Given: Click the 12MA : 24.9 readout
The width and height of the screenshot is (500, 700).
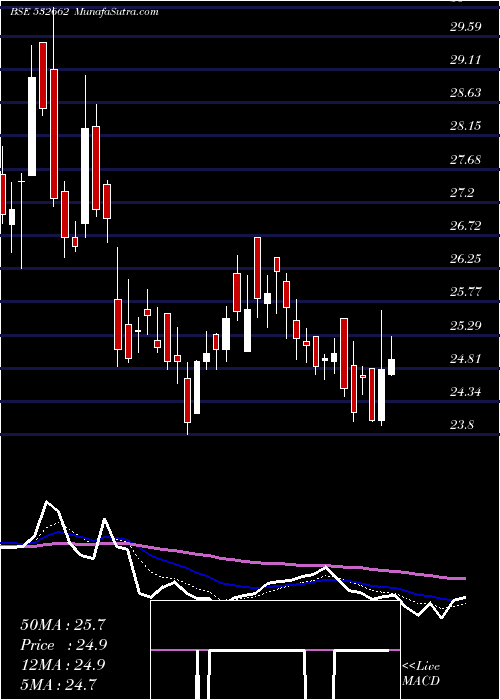Looking at the screenshot, I should click(x=63, y=665).
